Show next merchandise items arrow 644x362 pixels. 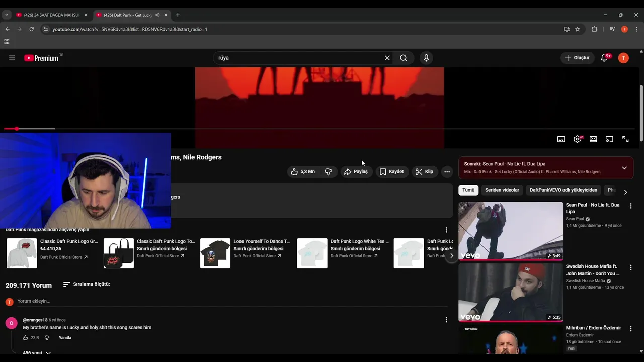pos(451,255)
